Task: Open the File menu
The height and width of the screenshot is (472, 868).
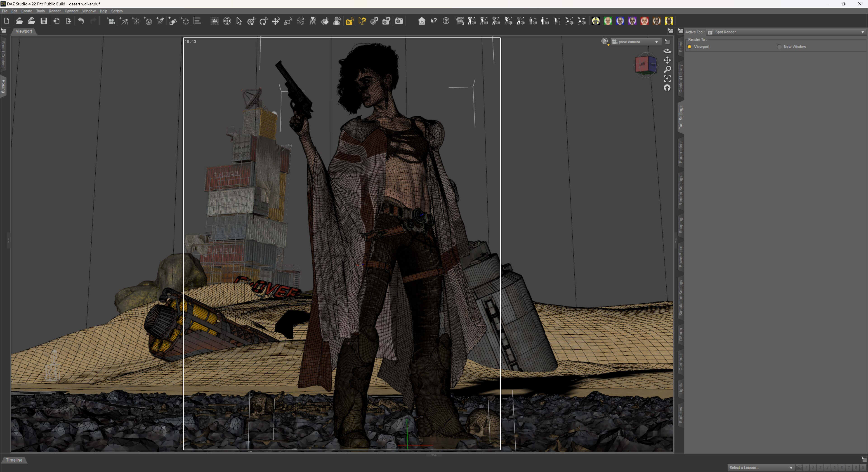Action: click(x=5, y=11)
